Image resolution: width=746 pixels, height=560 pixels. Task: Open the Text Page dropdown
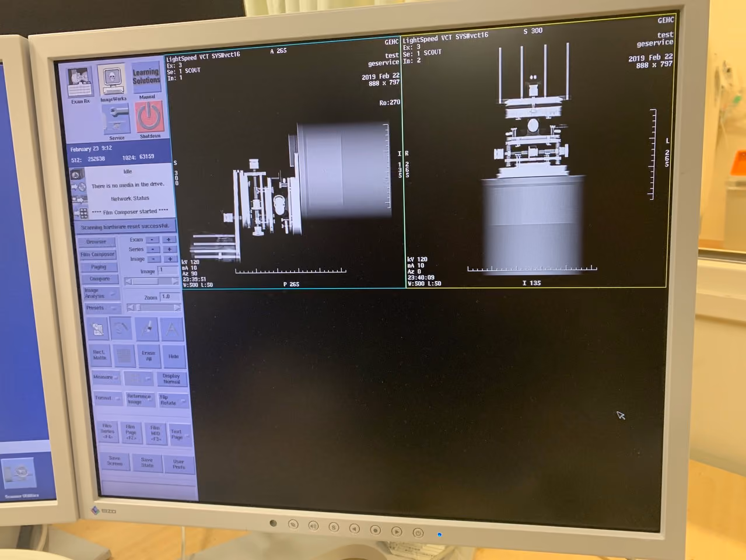tap(180, 435)
